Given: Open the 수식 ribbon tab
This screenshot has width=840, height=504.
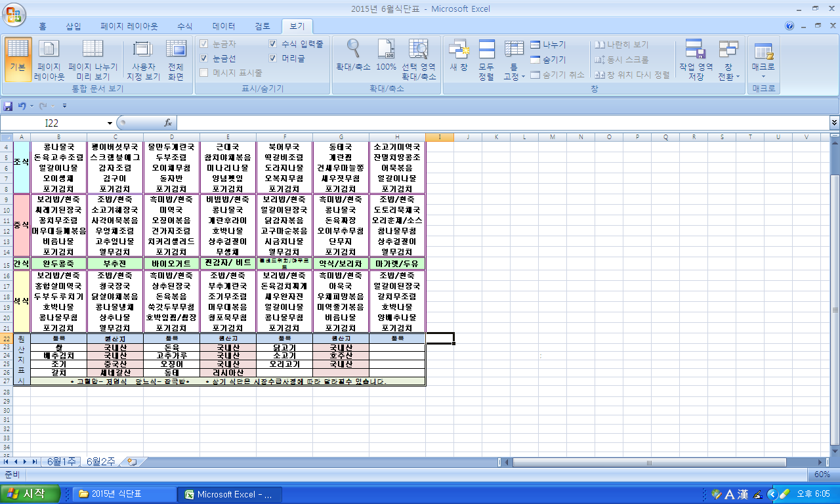Looking at the screenshot, I should (185, 26).
